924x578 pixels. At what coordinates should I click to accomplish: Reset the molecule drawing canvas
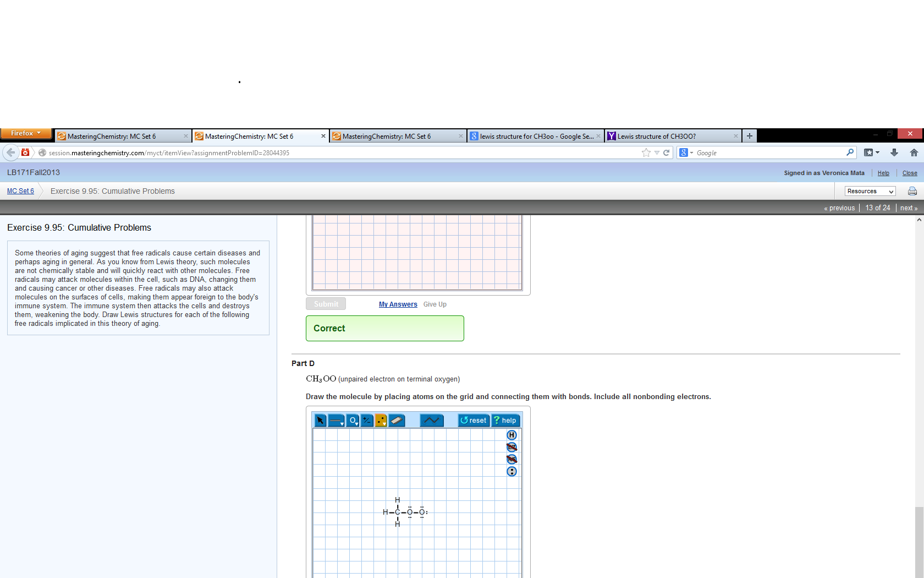pyautogui.click(x=474, y=421)
